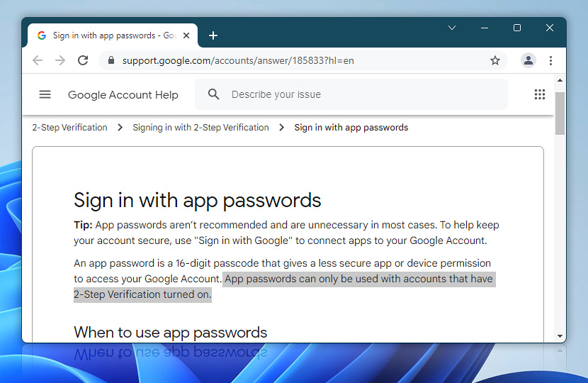Click the Sign in with app passwords heading
The width and height of the screenshot is (588, 383).
[197, 200]
